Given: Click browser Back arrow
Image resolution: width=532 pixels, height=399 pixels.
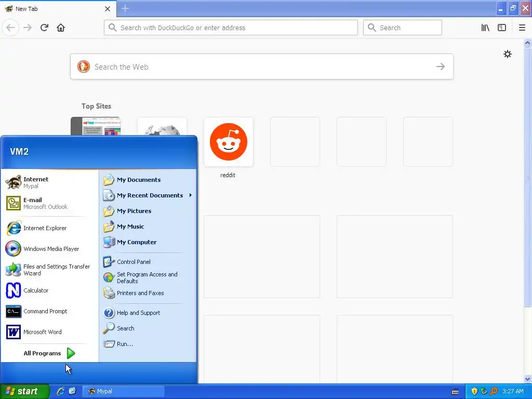Looking at the screenshot, I should [10, 28].
